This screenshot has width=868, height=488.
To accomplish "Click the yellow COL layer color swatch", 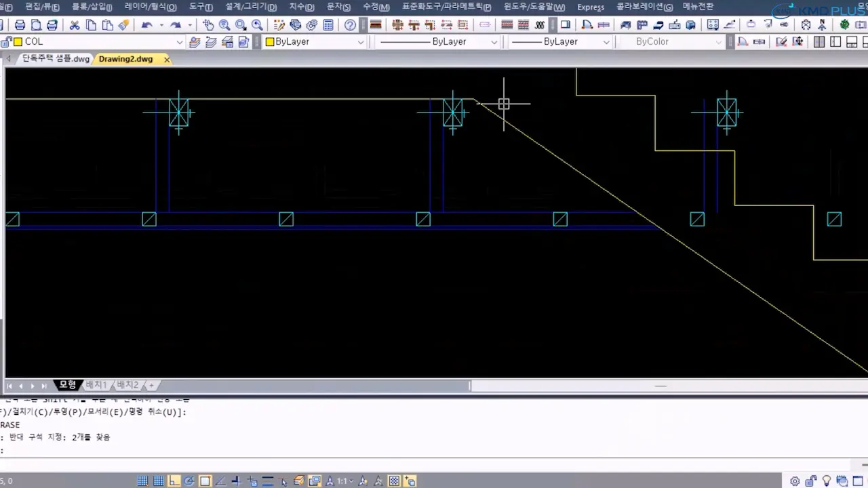I will [x=18, y=41].
